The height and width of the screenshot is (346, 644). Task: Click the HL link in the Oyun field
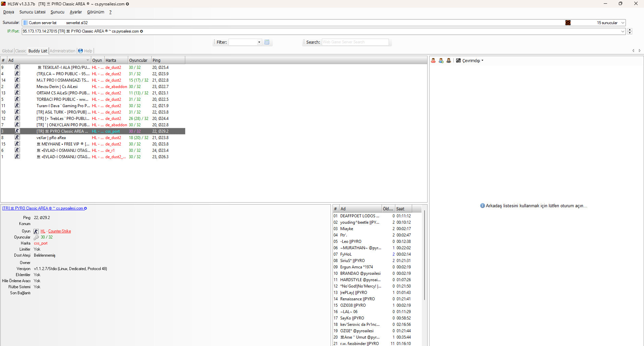pos(43,231)
